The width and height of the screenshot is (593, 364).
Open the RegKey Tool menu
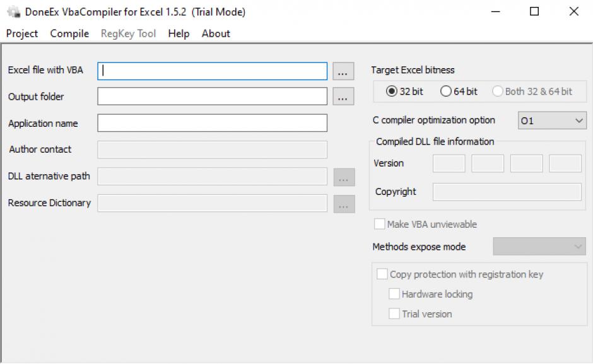tap(128, 33)
